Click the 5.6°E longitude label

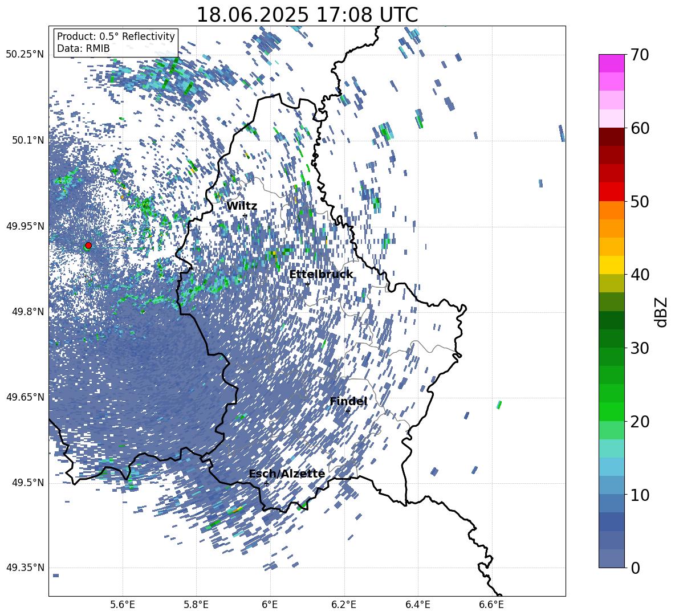pos(123,605)
